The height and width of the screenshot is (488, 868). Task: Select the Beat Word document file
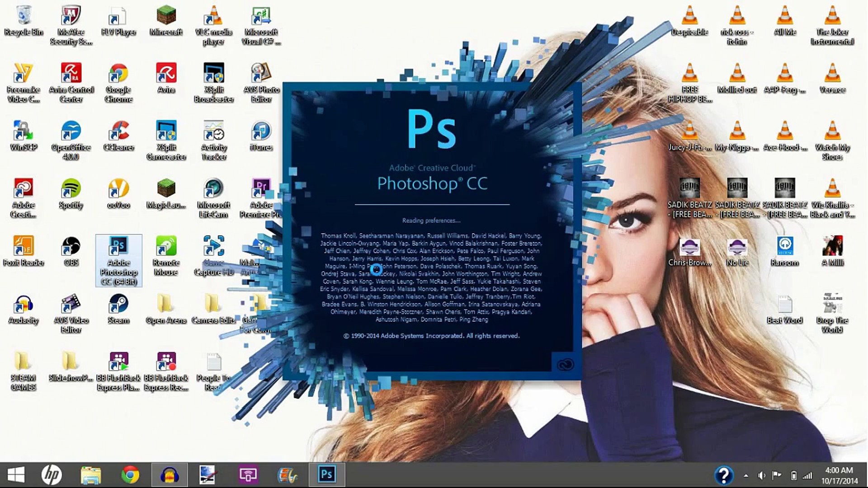coord(785,310)
